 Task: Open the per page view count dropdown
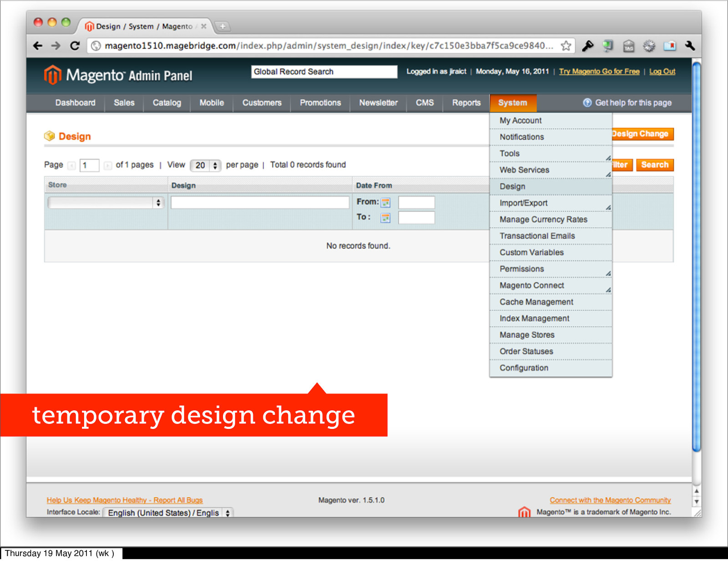tap(205, 165)
